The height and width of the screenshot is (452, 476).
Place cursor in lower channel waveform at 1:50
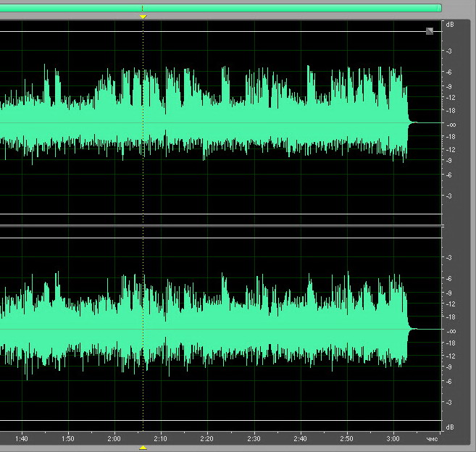tap(68, 330)
